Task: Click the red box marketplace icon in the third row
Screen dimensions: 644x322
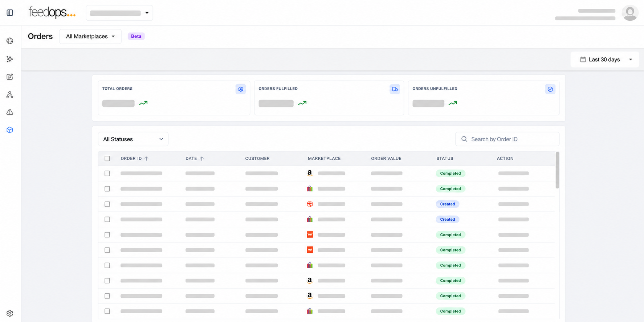Action: click(x=310, y=204)
